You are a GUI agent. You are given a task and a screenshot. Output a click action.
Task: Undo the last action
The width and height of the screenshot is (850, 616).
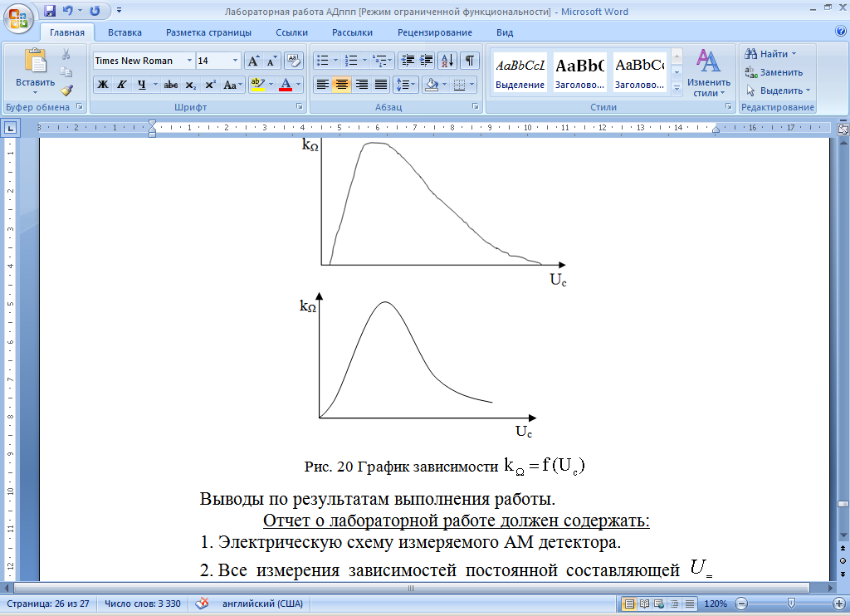(x=68, y=10)
